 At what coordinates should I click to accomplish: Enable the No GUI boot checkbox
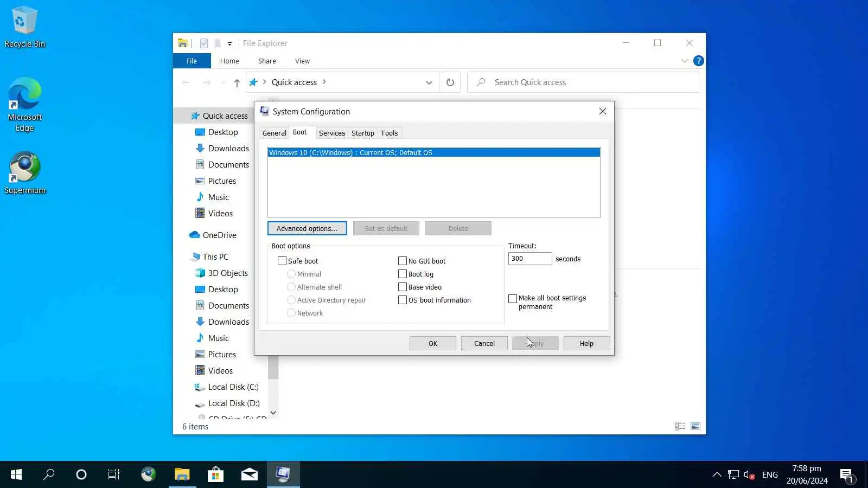tap(403, 261)
